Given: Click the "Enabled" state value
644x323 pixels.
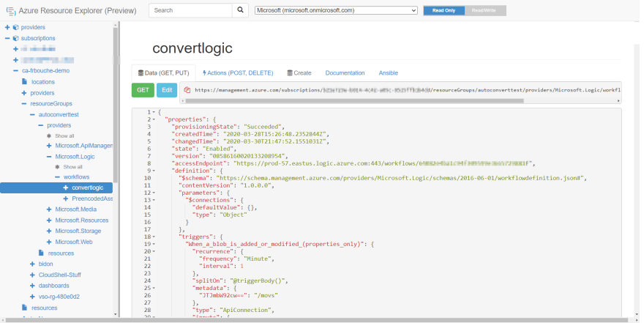Looking at the screenshot, I should [218, 149].
